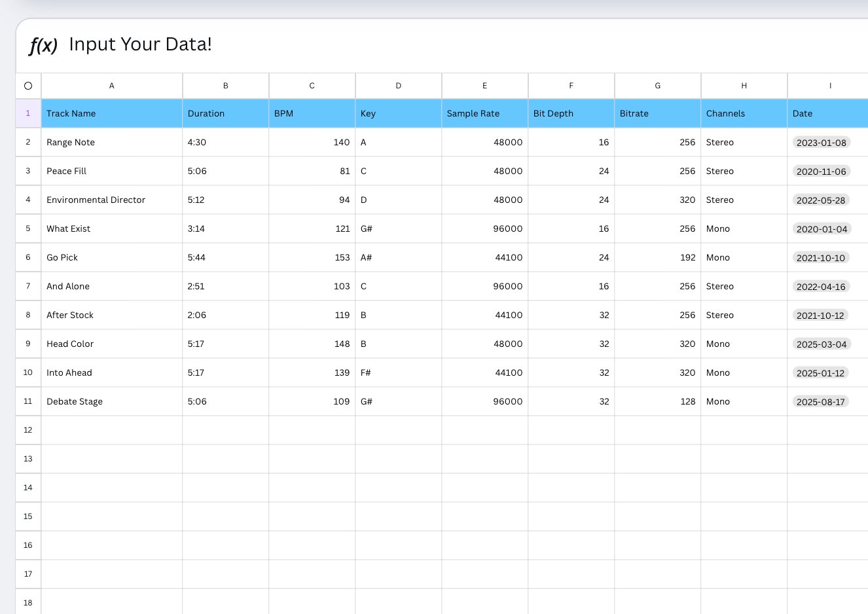This screenshot has height=614, width=868.
Task: Select column B header
Action: click(226, 86)
